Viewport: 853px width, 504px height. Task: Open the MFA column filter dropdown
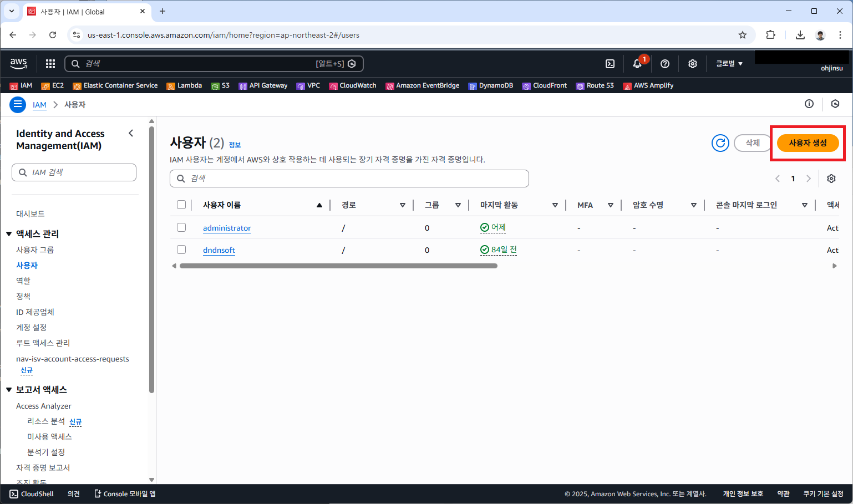tap(611, 205)
